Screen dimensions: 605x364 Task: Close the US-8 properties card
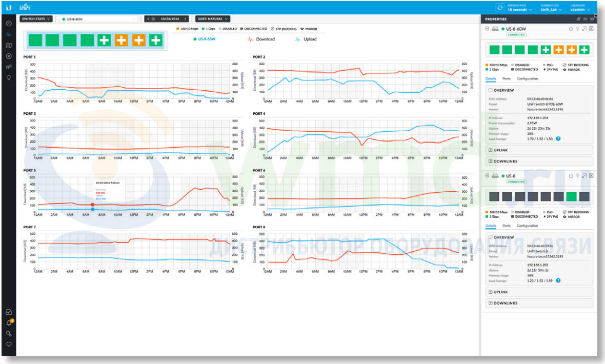[591, 176]
